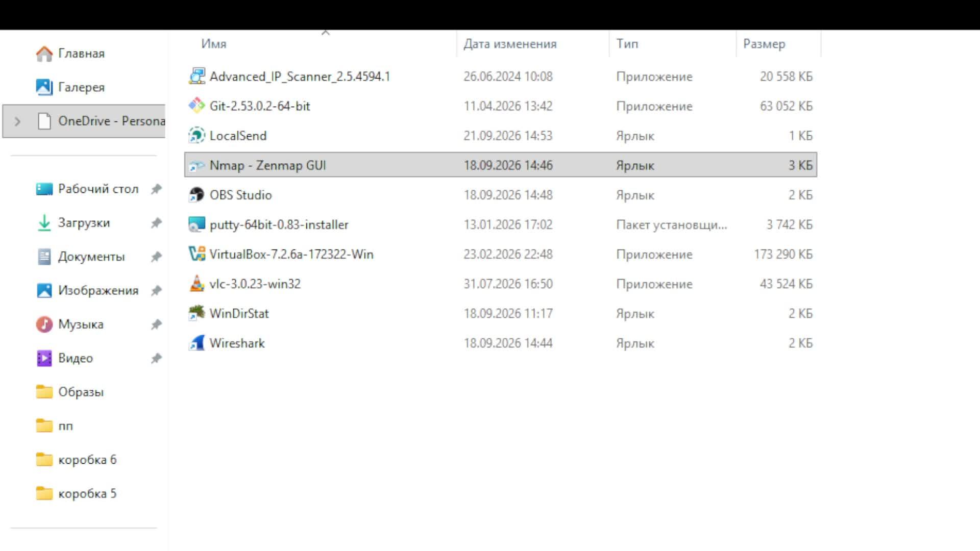Image resolution: width=980 pixels, height=551 pixels.
Task: Click the Documents (Документы) icon
Action: pos(44,257)
